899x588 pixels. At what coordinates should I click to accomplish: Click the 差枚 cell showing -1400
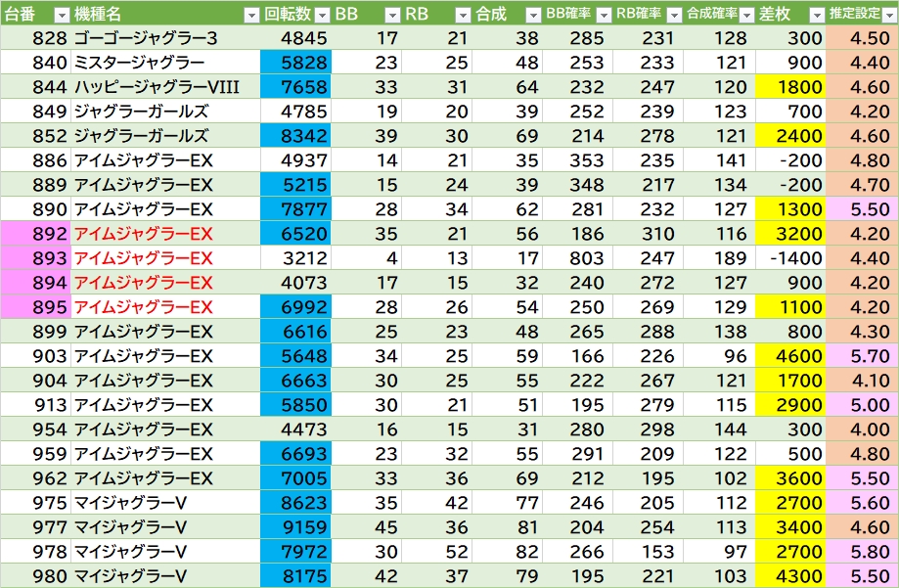click(790, 258)
